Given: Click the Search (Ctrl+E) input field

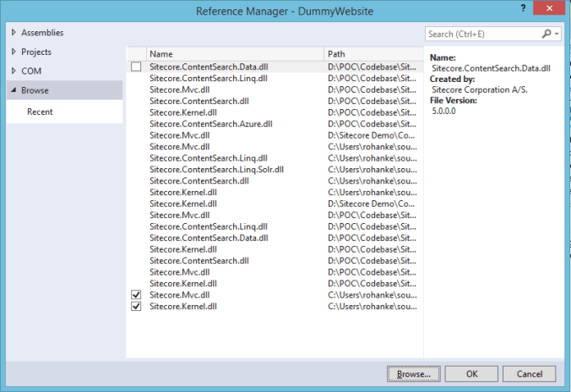Looking at the screenshot, I should click(x=483, y=34).
